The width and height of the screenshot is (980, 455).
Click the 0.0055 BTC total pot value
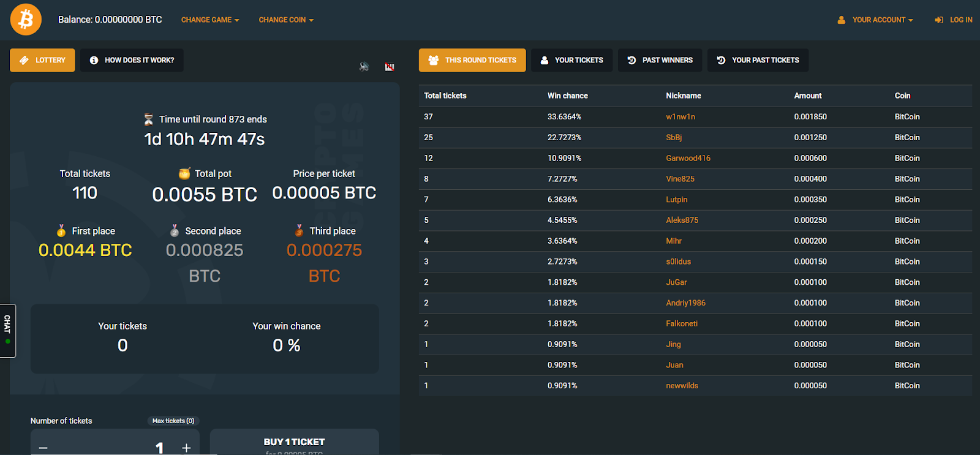[x=205, y=195]
